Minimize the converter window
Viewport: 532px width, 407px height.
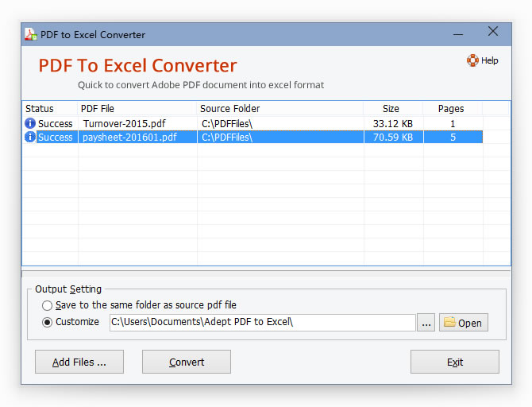(x=458, y=34)
